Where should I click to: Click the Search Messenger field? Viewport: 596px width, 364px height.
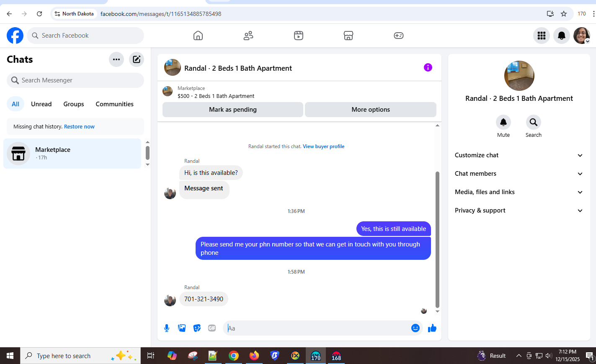point(75,80)
